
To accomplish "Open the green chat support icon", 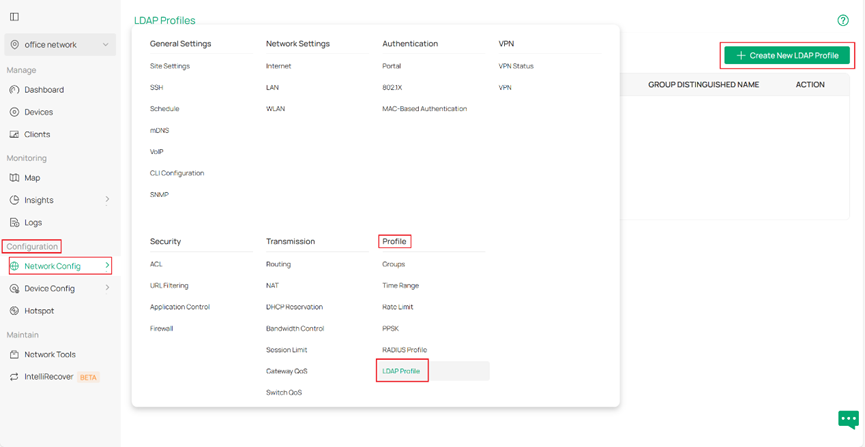I will tap(848, 419).
